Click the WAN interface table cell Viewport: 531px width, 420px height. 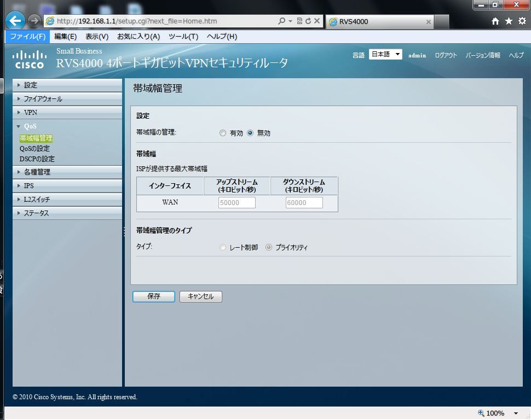click(x=170, y=202)
